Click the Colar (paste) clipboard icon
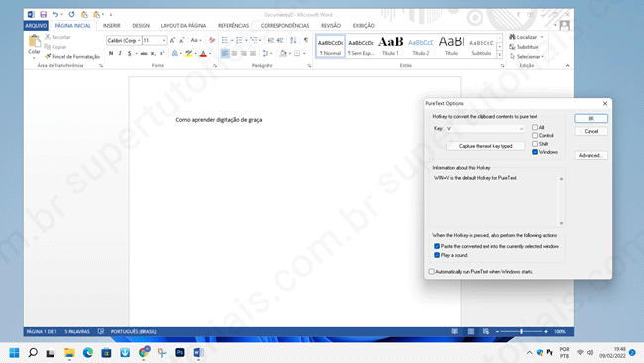Viewport: 644px width, 363px height. (34, 41)
